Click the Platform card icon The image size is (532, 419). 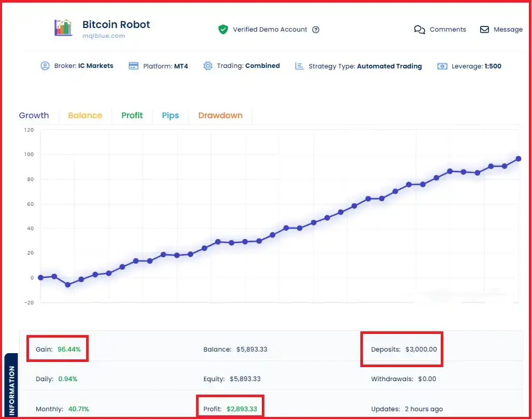coord(133,66)
